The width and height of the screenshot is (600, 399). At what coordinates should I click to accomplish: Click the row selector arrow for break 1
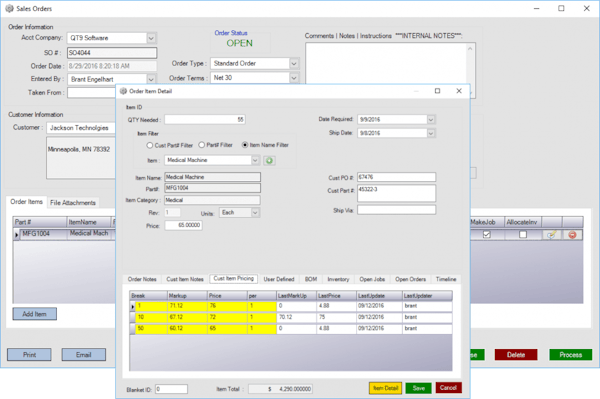tap(132, 306)
